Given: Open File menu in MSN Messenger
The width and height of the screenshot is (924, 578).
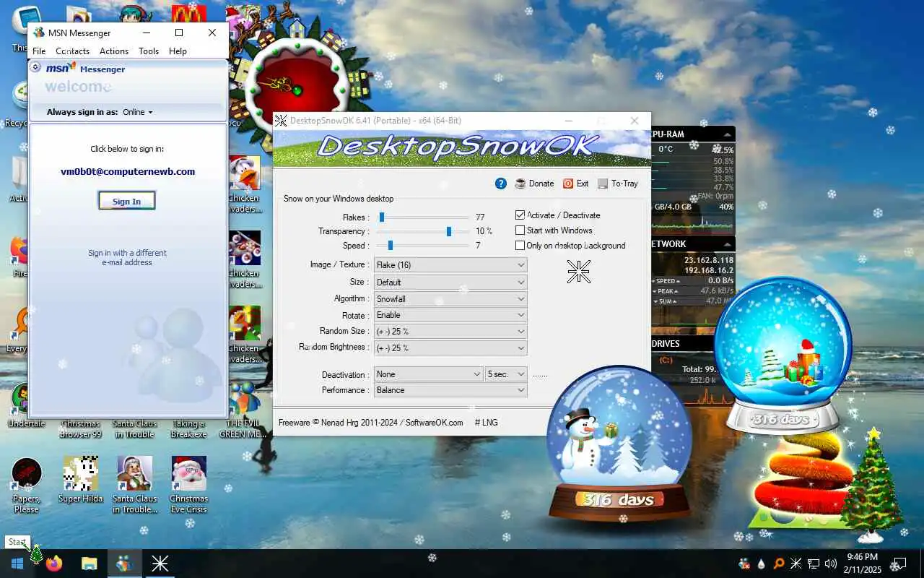Looking at the screenshot, I should (39, 51).
